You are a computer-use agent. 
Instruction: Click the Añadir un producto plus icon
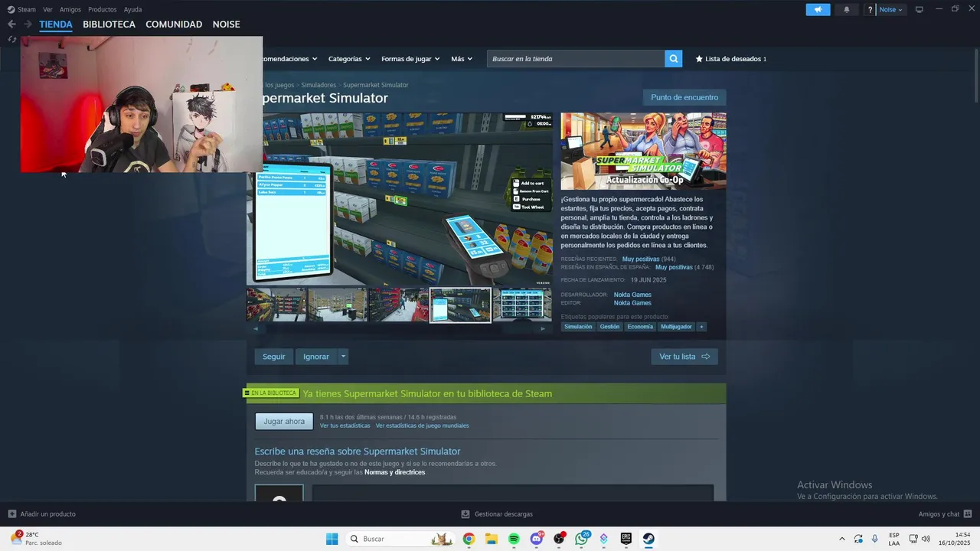(11, 514)
